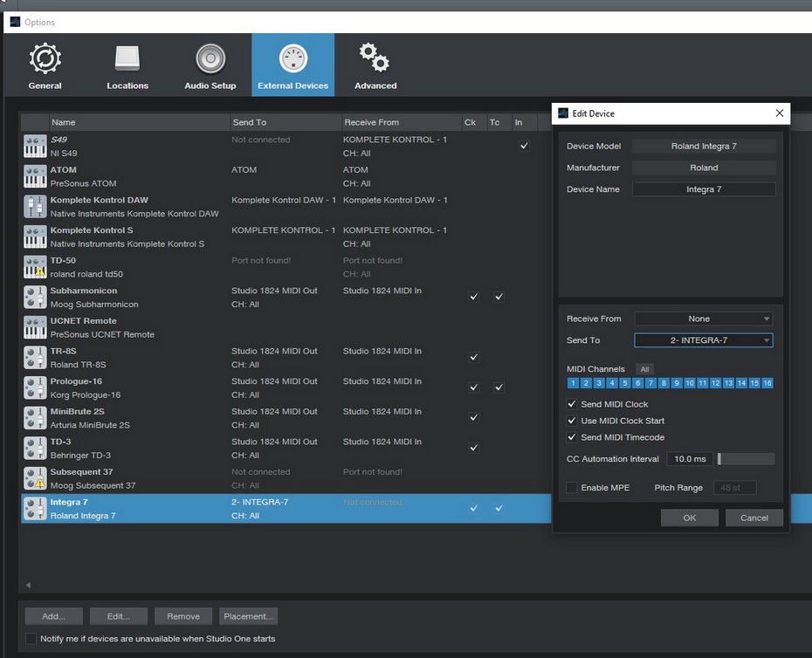Disable the Send MIDI Clock checkbox
The image size is (812, 658).
click(x=572, y=404)
